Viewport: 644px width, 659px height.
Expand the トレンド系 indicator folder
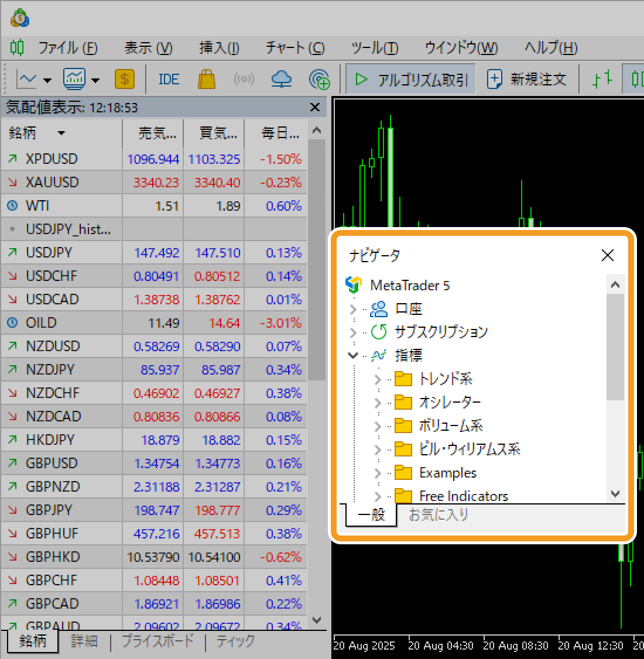coord(378,379)
